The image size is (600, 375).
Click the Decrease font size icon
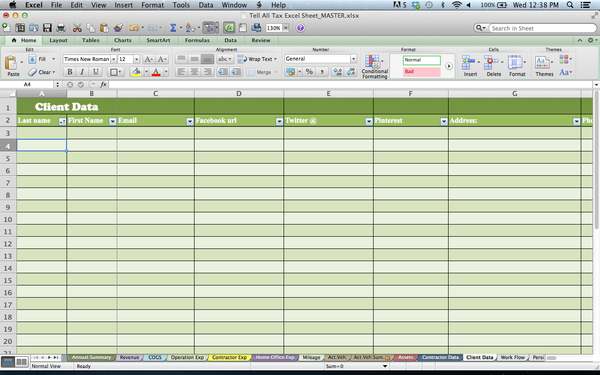coord(162,59)
